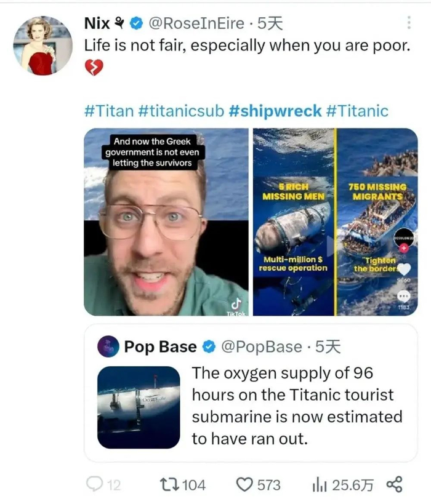The width and height of the screenshot is (431, 504).
Task: Click the blue verified badge beside Nix
Action: (136, 23)
